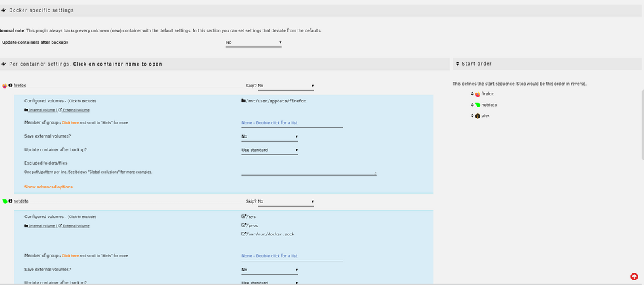Open firefox's Update container after backup dropdown
The height and width of the screenshot is (285, 644).
click(x=269, y=150)
